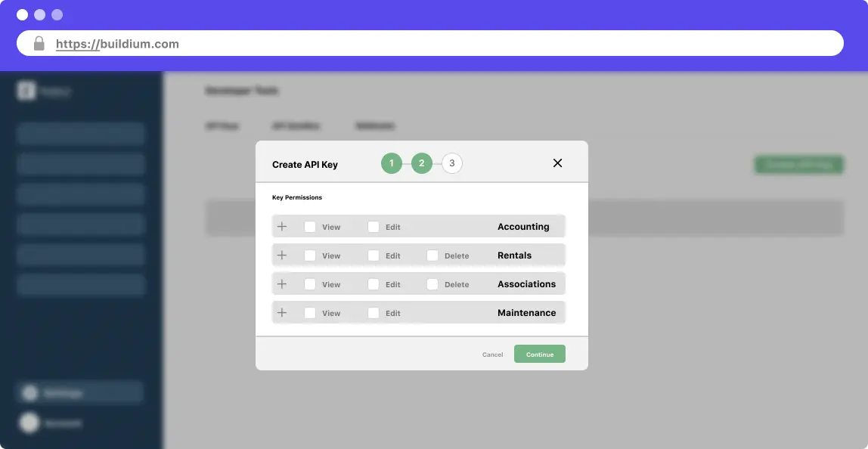Click the Continue button

[x=539, y=354]
